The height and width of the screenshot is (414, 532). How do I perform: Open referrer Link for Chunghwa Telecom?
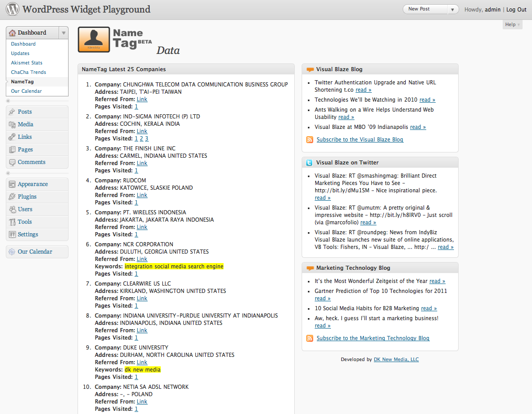tap(142, 99)
